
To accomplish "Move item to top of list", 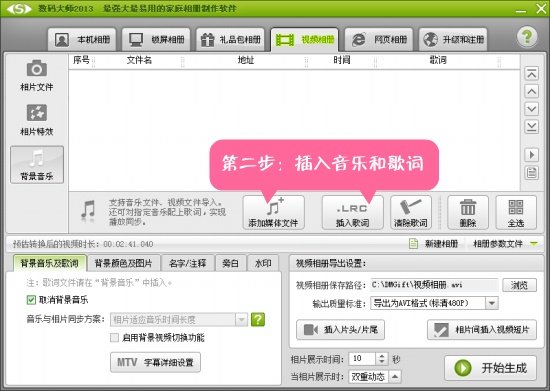I will pos(531,74).
